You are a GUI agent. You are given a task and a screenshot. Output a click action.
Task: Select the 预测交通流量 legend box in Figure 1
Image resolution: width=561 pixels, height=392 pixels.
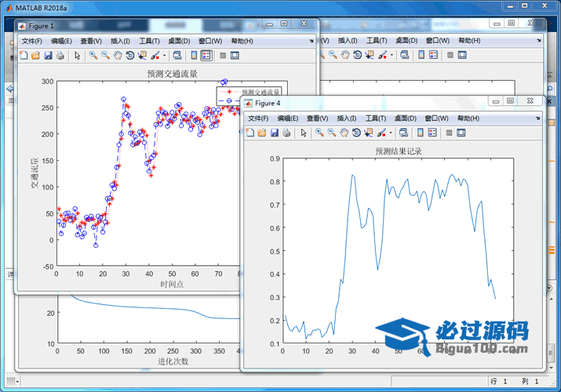click(251, 93)
